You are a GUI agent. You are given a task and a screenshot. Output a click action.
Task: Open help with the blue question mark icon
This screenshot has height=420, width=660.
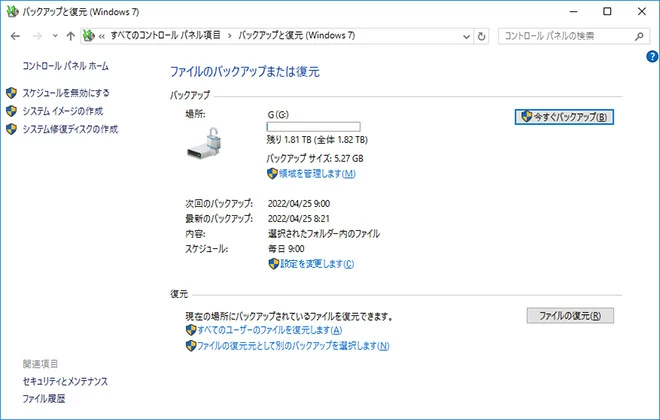652,56
